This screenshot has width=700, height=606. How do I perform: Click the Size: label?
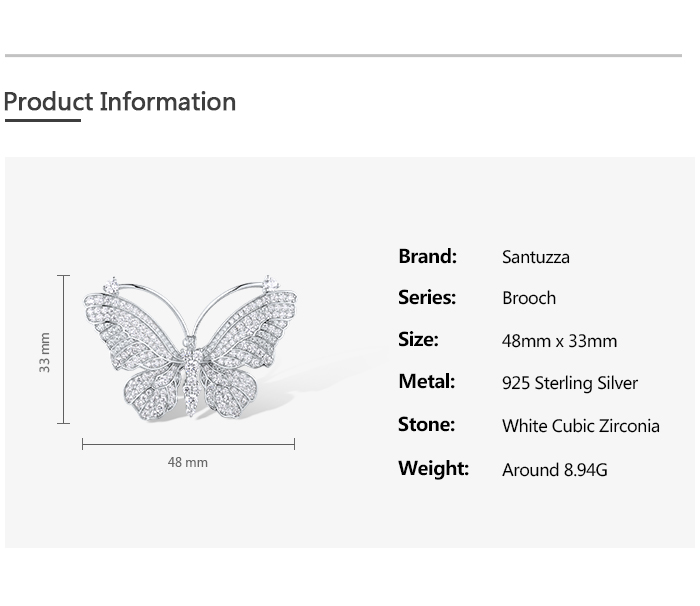[x=418, y=339]
